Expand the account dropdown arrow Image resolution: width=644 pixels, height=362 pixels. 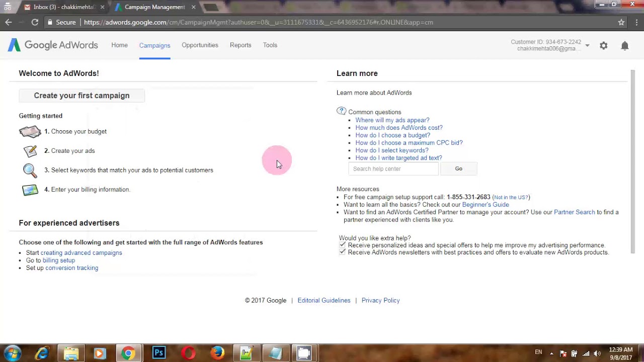click(587, 46)
